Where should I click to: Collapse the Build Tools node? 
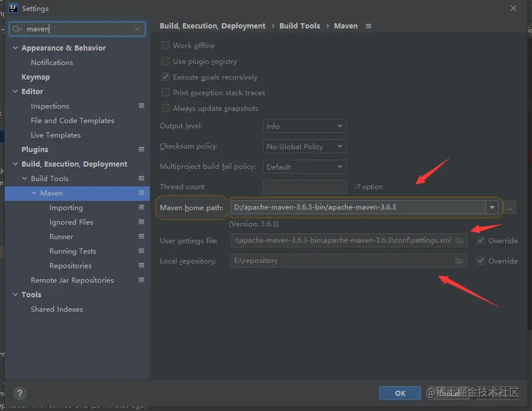tap(24, 178)
